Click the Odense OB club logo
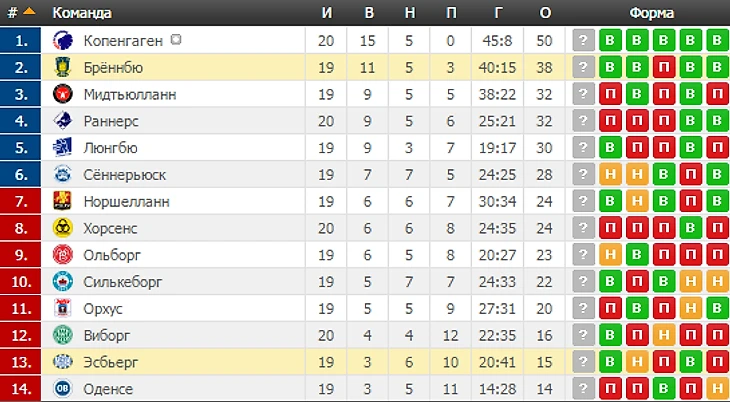 point(62,388)
